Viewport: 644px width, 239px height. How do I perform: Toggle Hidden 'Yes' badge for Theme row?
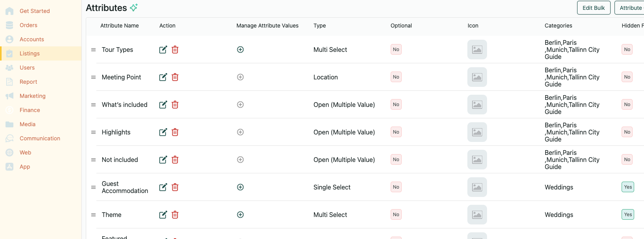point(627,215)
